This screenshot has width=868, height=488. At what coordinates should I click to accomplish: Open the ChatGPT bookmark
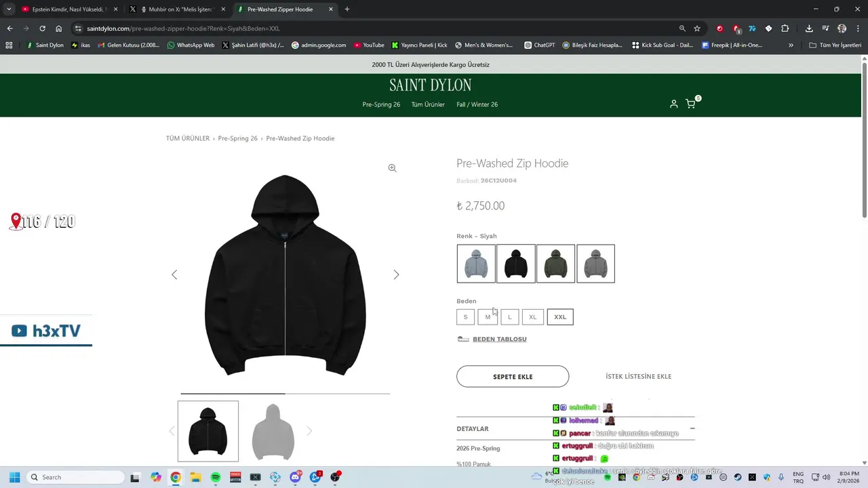click(x=539, y=45)
